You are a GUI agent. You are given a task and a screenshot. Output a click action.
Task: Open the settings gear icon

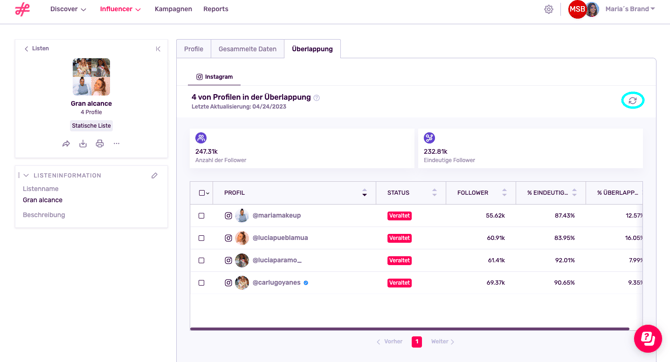tap(549, 9)
